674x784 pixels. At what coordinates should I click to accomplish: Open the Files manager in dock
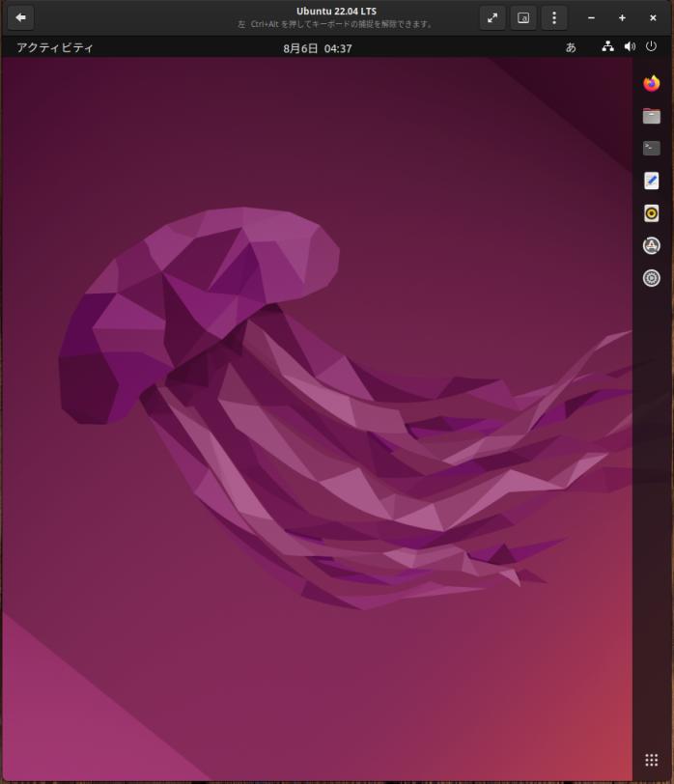pos(651,116)
